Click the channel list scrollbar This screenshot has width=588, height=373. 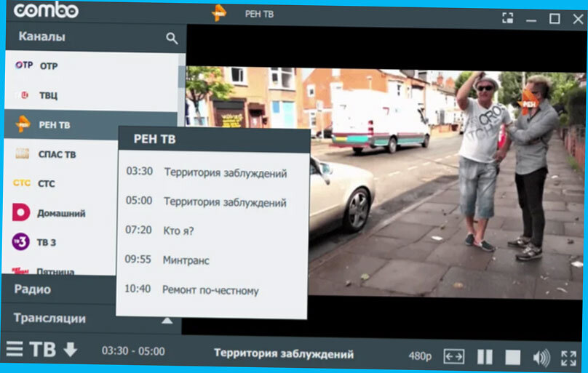click(x=182, y=77)
